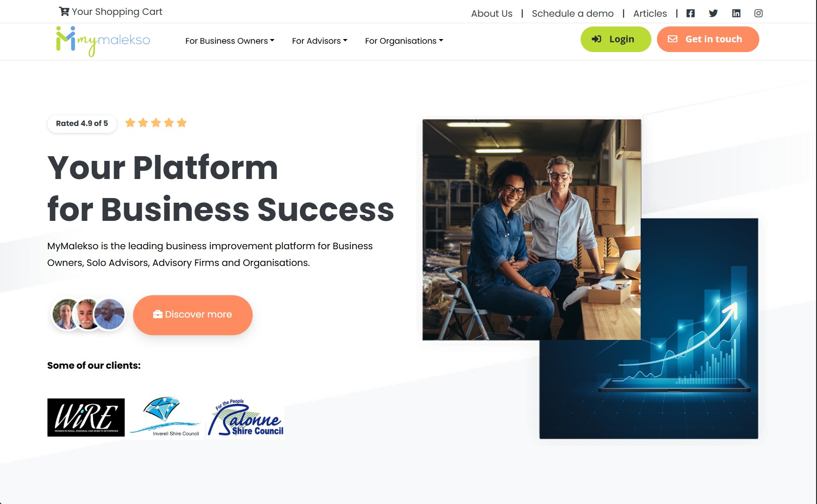Open the For Advisors dropdown
The height and width of the screenshot is (504, 817).
tap(320, 41)
